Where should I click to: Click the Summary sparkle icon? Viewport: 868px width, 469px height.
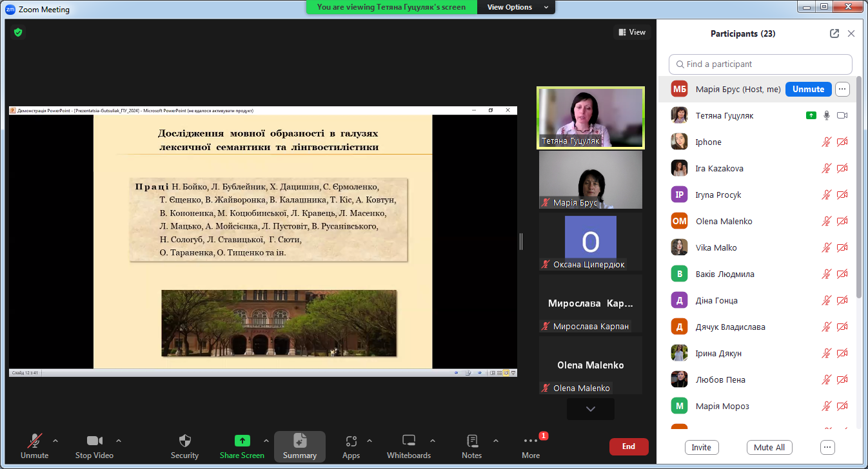pyautogui.click(x=299, y=441)
